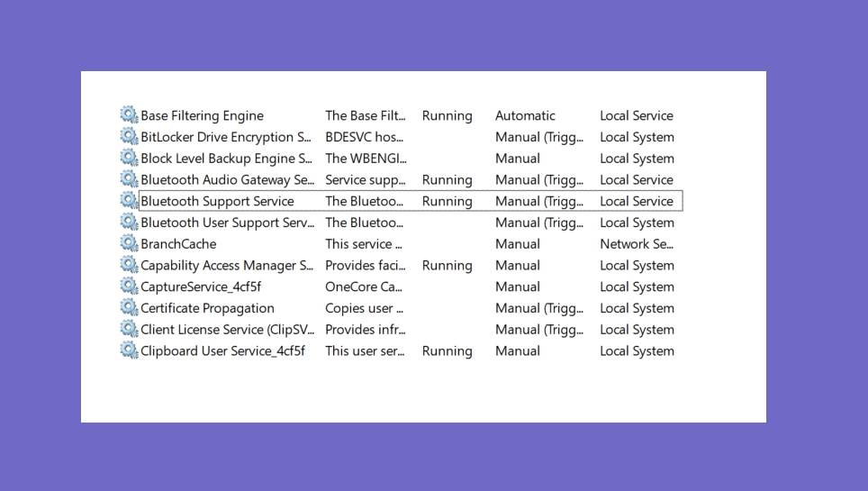Click 'The Base Filt...' description cell
The width and height of the screenshot is (868, 491).
[x=366, y=116]
